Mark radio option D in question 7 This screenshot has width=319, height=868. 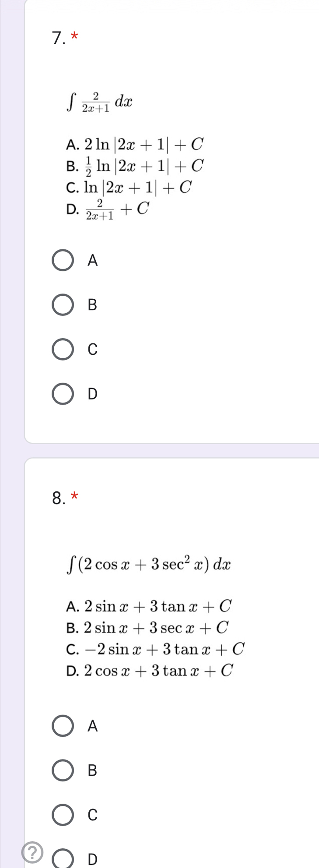(x=63, y=394)
